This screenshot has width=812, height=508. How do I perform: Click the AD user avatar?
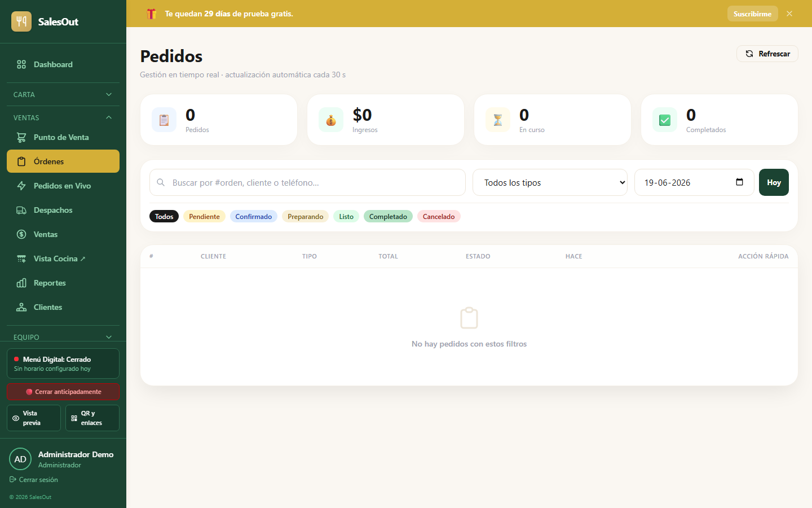(x=20, y=459)
